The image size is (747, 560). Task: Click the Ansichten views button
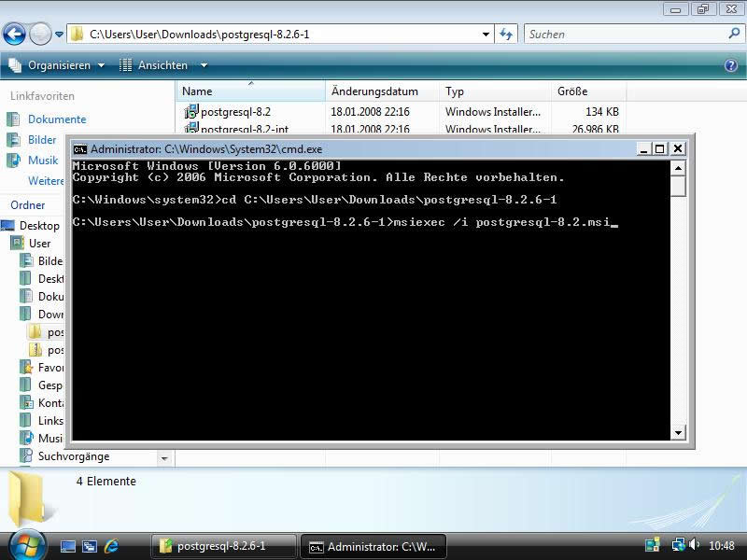(153, 65)
